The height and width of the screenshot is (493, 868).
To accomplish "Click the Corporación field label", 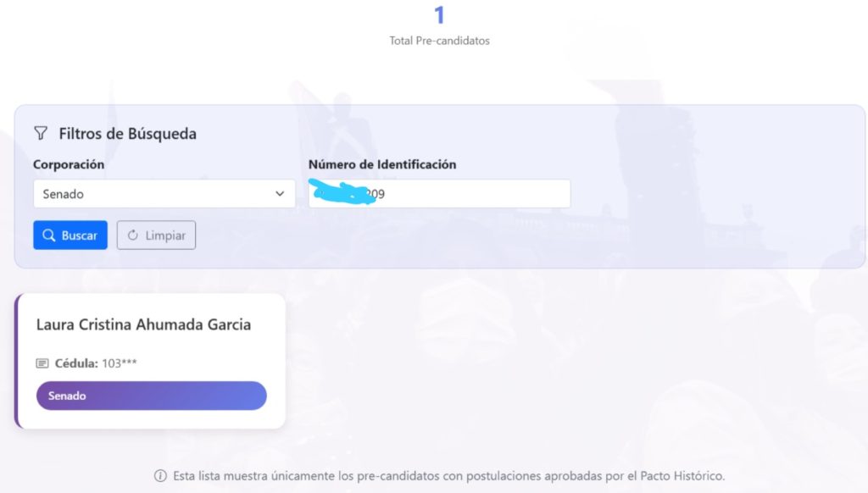I will 69,164.
